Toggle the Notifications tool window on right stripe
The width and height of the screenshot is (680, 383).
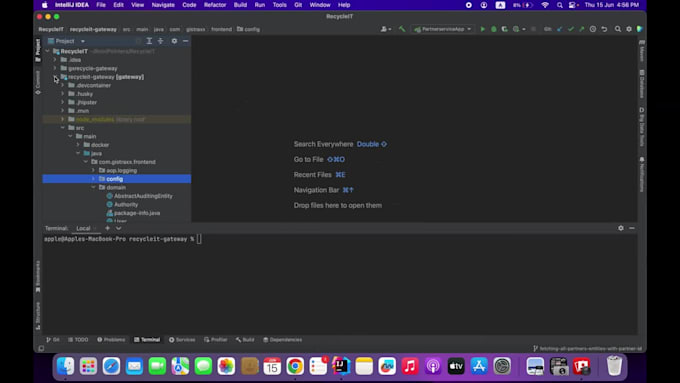click(642, 174)
